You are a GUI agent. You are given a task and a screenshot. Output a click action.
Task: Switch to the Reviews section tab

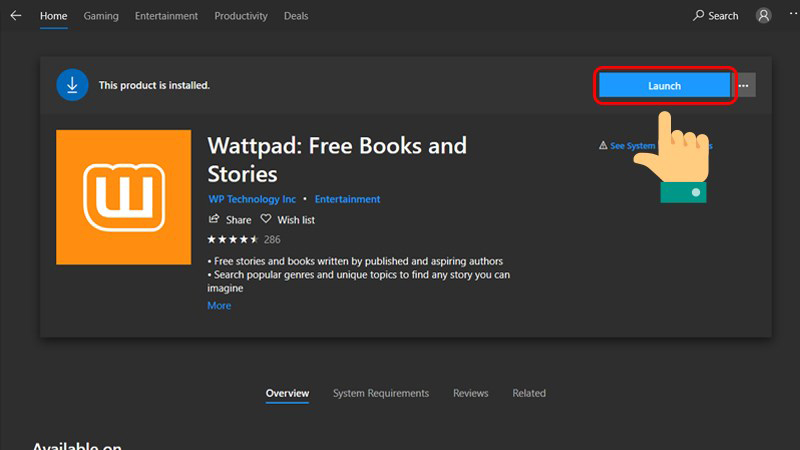tap(470, 393)
